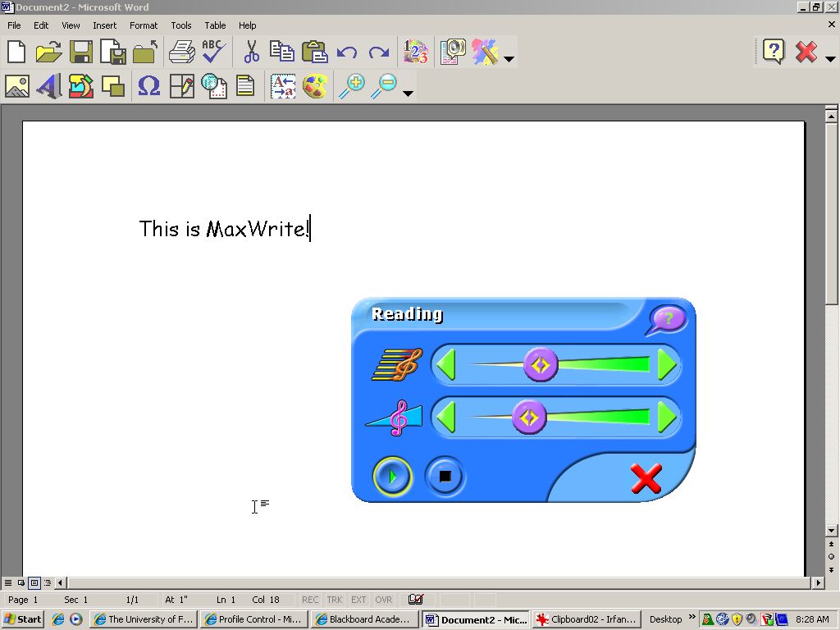This screenshot has width=840, height=630.
Task: Open the Insert menu
Action: (x=104, y=25)
